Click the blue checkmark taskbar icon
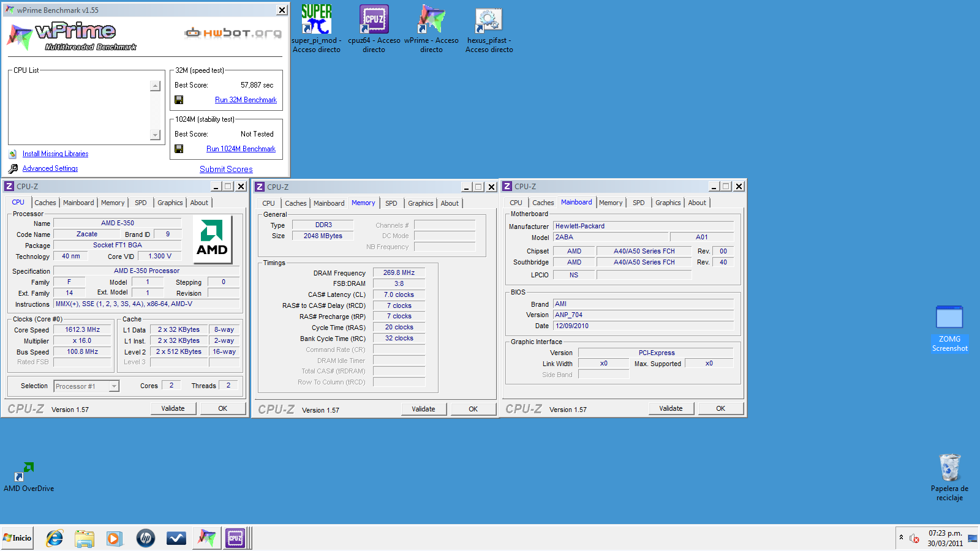This screenshot has width=980, height=551. tap(176, 538)
